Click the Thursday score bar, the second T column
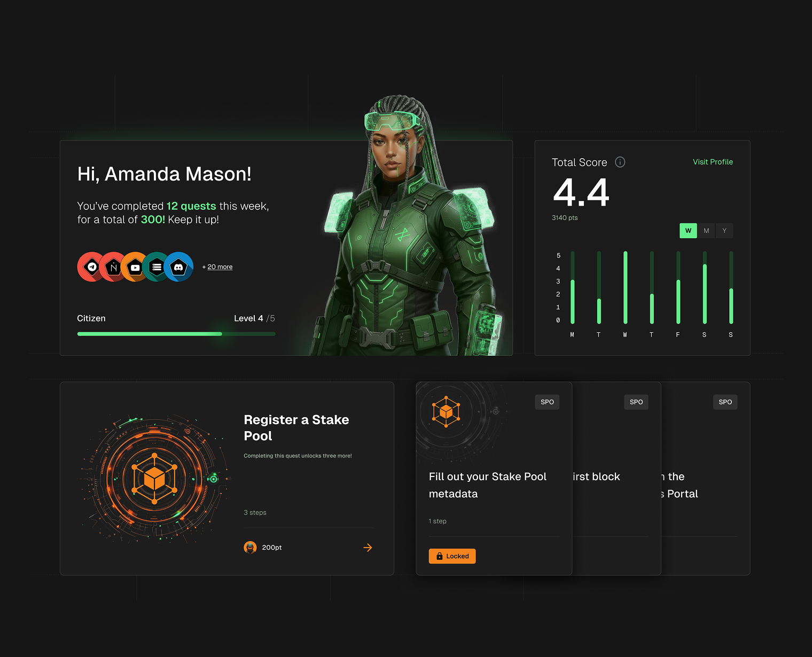This screenshot has width=812, height=657. pos(652,287)
